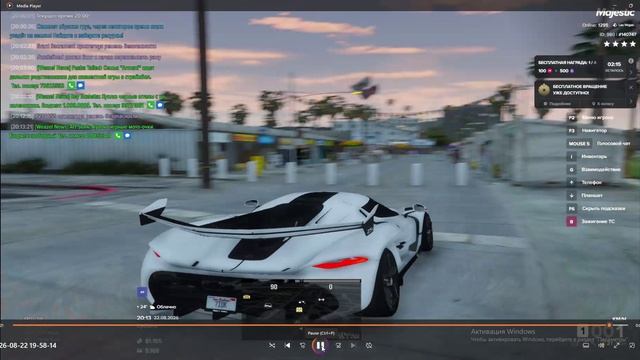Click the Media Player app icon in title bar
The width and height of the screenshot is (640, 360).
pos(10,6)
